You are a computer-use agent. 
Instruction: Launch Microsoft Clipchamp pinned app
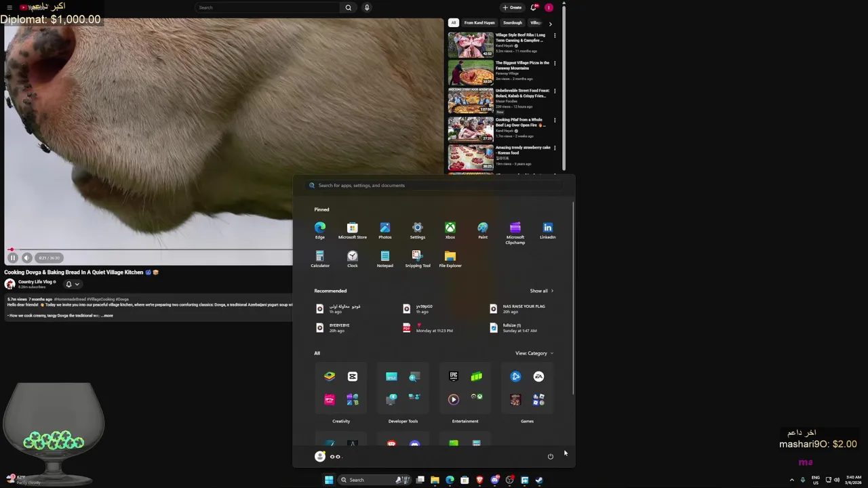click(x=515, y=232)
